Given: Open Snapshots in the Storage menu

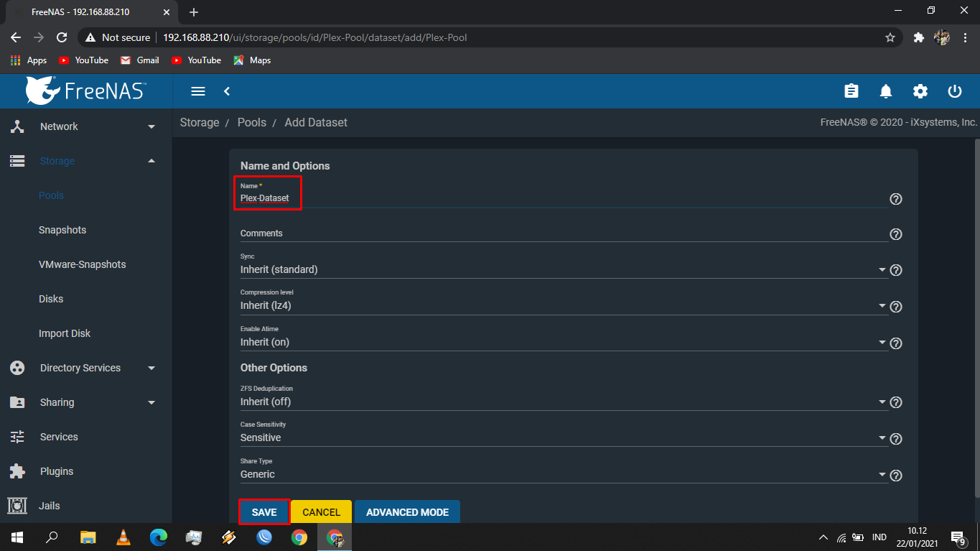Looking at the screenshot, I should point(62,230).
